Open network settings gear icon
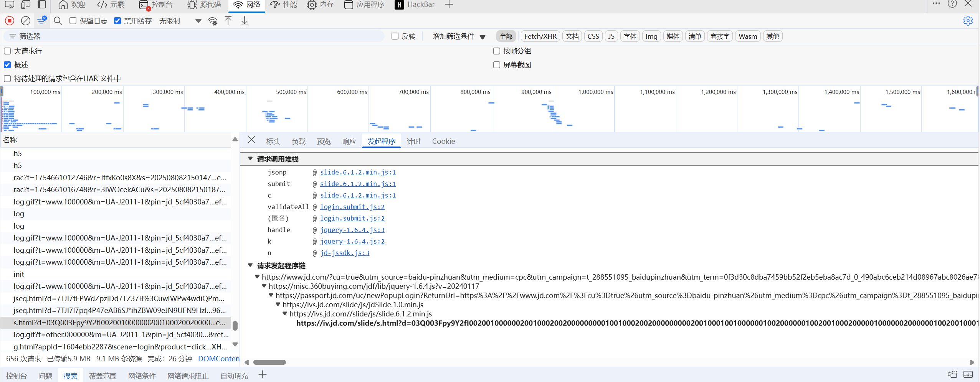The height and width of the screenshot is (382, 980). click(x=968, y=21)
